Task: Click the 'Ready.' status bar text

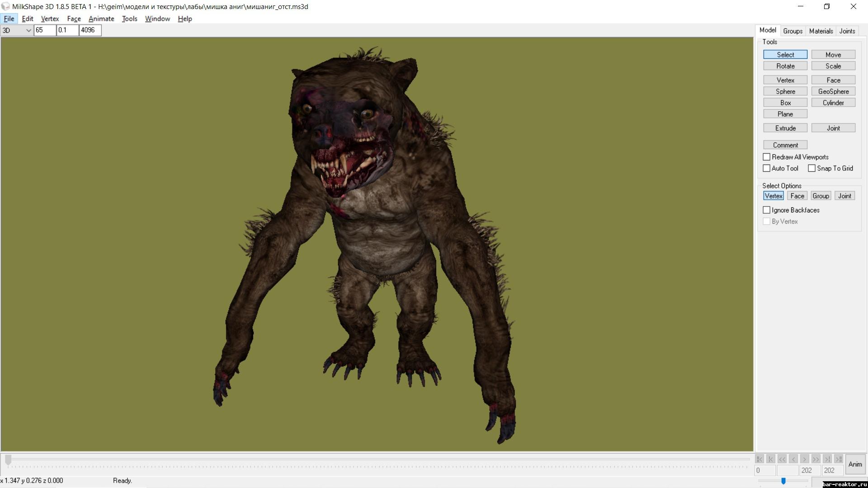Action: [x=123, y=481]
